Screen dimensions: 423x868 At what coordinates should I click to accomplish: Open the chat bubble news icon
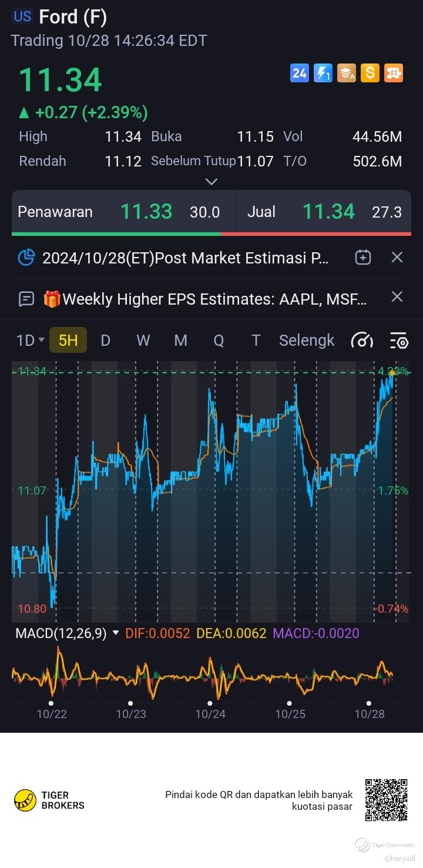[26, 299]
